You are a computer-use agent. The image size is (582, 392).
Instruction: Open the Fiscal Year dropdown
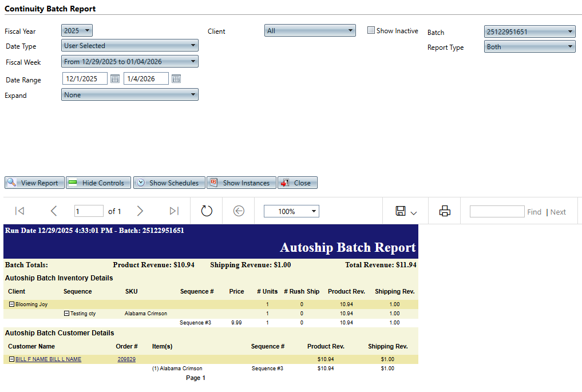(x=77, y=31)
